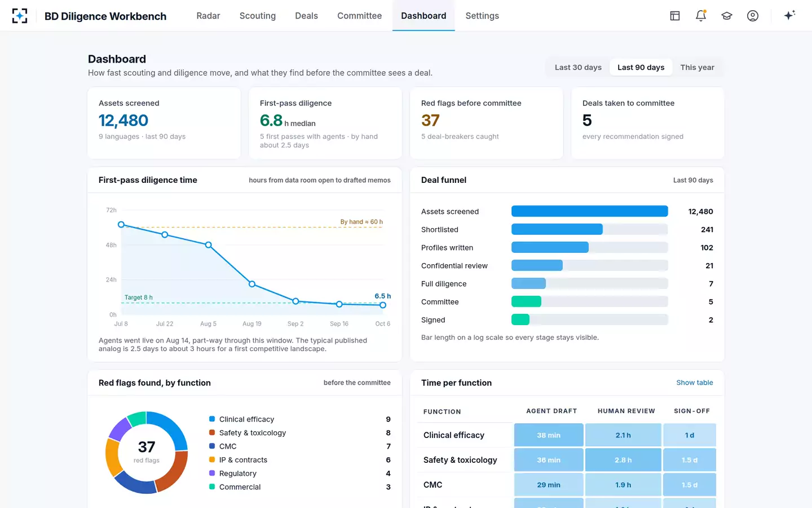Viewport: 812px width, 508px height.
Task: Click the graduation cap learning icon
Action: (x=727, y=16)
